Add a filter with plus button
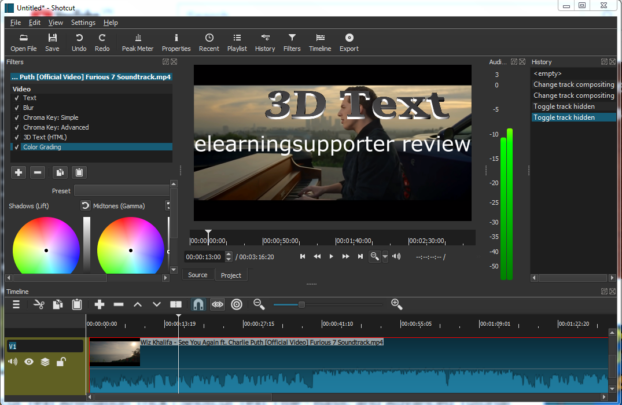The height and width of the screenshot is (405, 622). pyautogui.click(x=18, y=172)
